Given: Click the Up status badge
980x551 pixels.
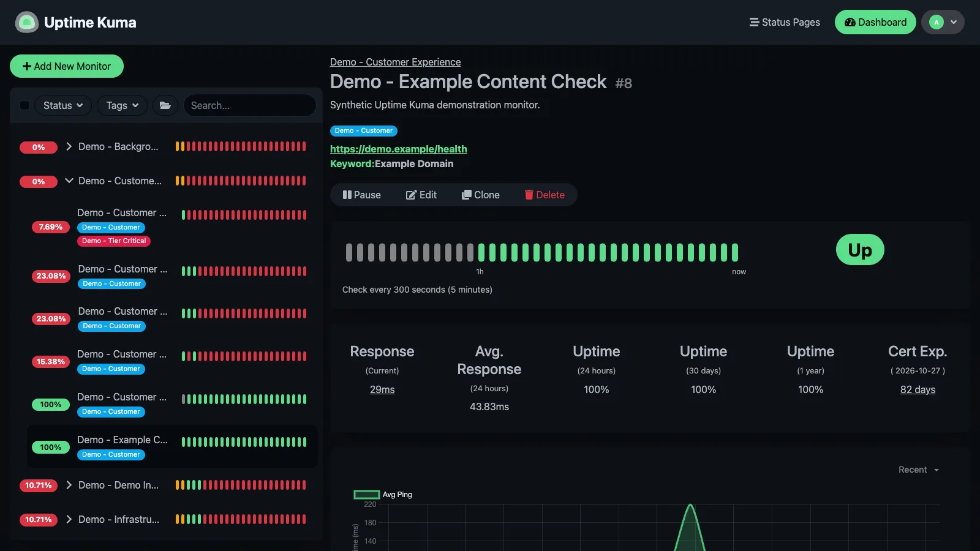Looking at the screenshot, I should pyautogui.click(x=860, y=250).
